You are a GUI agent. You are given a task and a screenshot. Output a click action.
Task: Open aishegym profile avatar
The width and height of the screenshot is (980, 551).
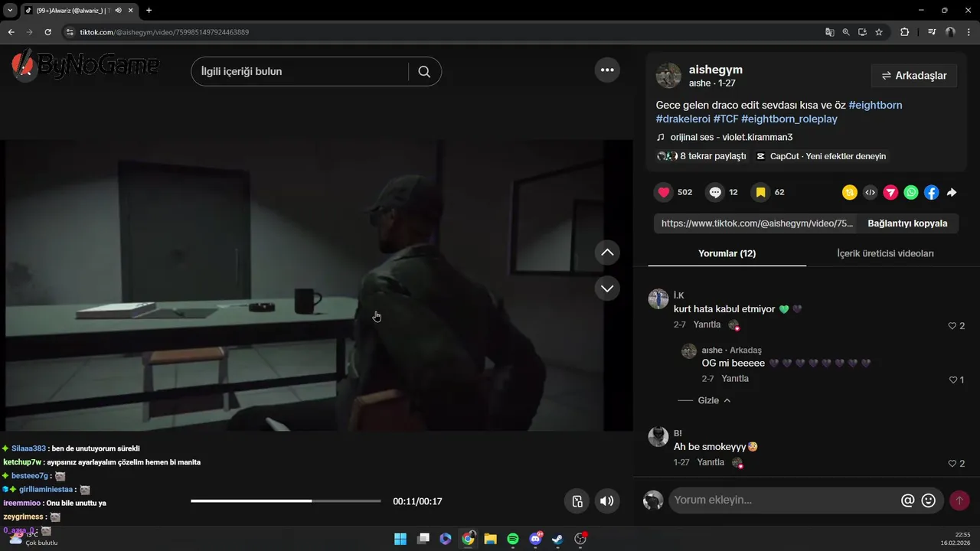coord(668,76)
